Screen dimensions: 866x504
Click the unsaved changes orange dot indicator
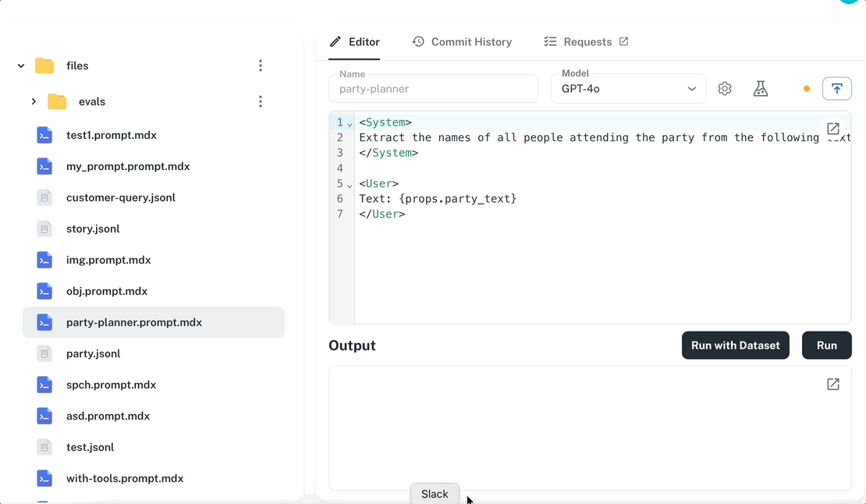pos(806,89)
